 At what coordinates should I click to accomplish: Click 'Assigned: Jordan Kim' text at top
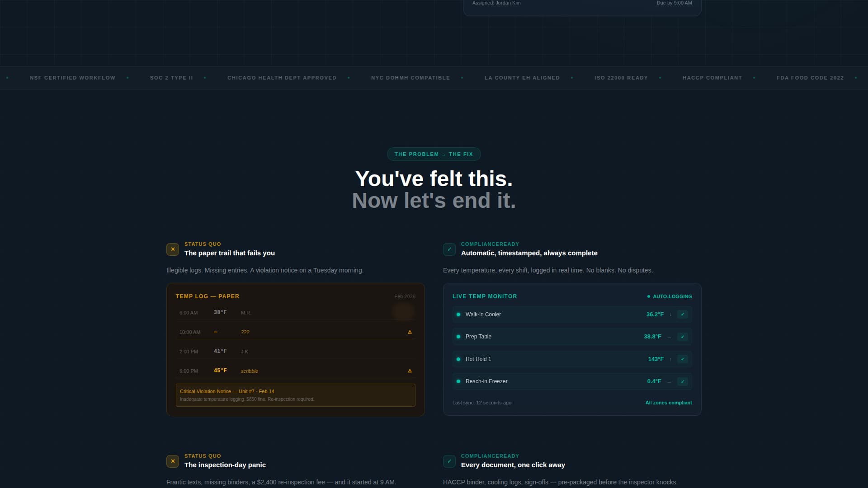point(496,3)
